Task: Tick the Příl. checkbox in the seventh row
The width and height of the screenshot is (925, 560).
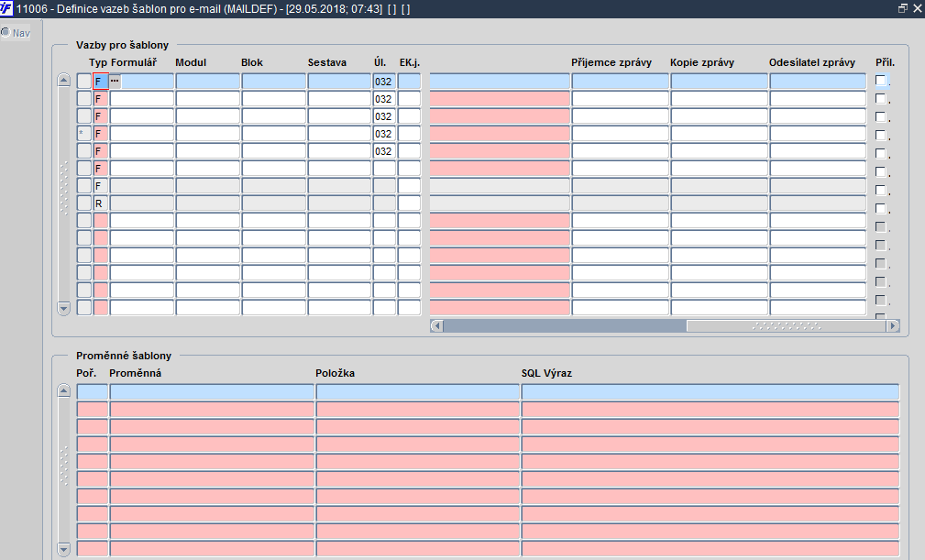Action: pyautogui.click(x=881, y=190)
